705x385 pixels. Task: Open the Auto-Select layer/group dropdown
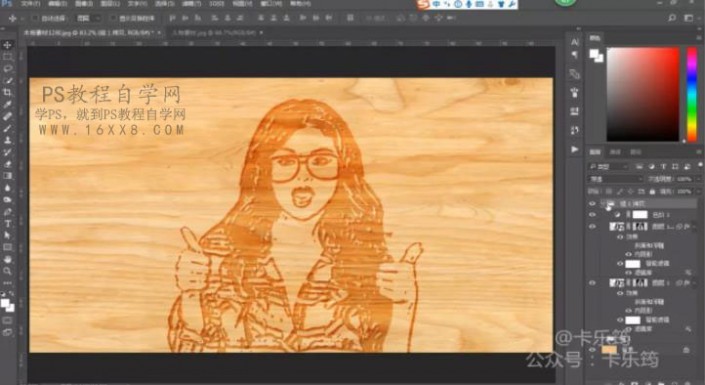pyautogui.click(x=88, y=18)
